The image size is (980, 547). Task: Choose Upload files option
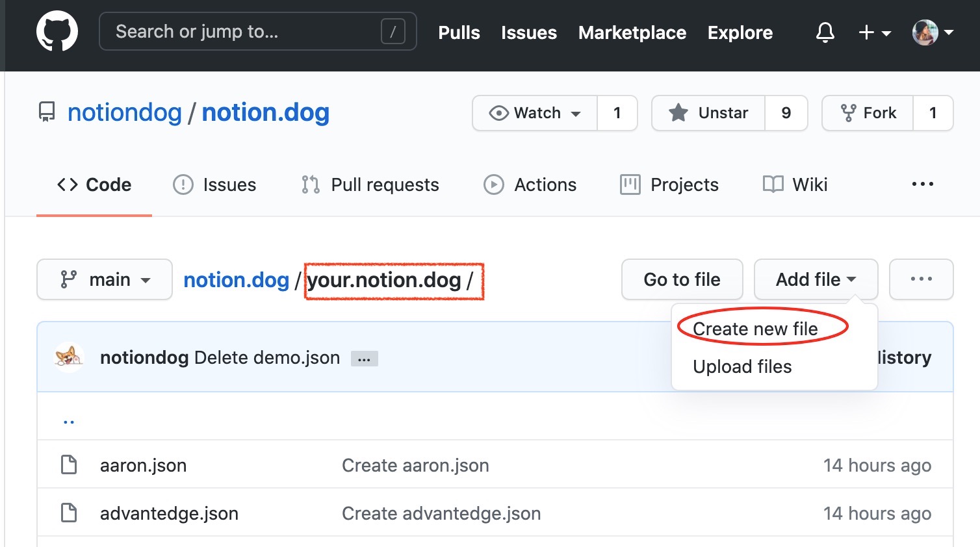pyautogui.click(x=742, y=366)
